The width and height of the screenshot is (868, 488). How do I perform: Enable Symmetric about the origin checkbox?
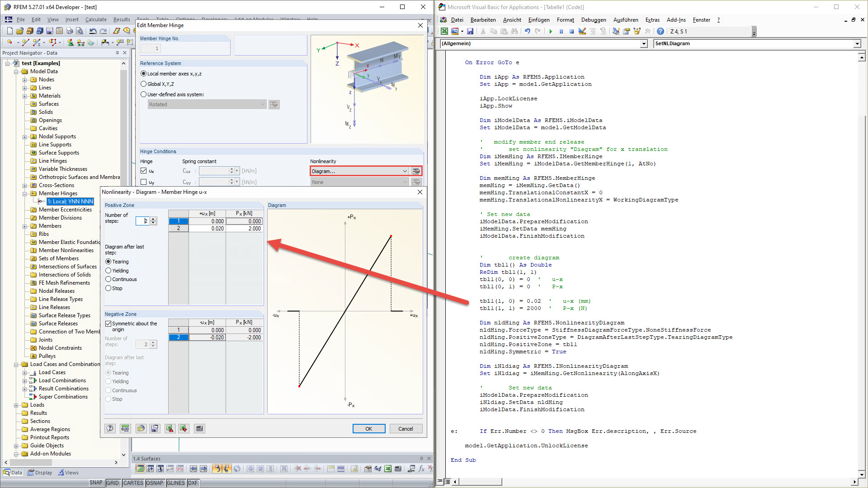tap(108, 324)
